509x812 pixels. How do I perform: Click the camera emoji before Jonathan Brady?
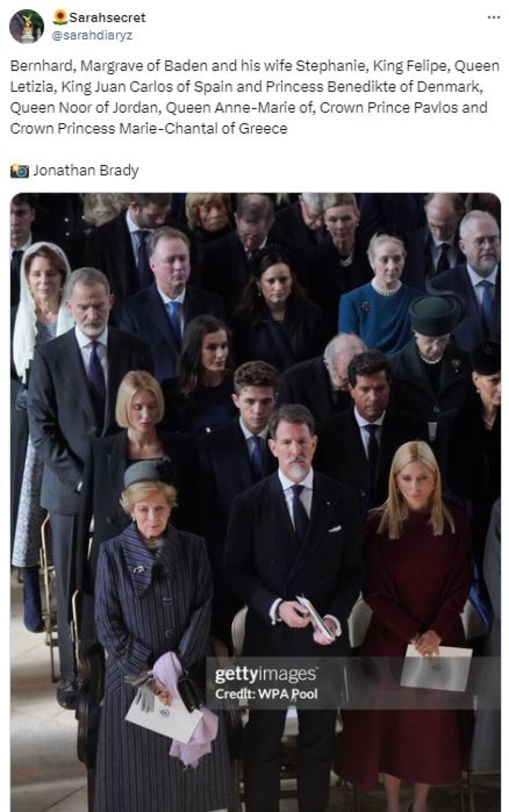pos(20,171)
